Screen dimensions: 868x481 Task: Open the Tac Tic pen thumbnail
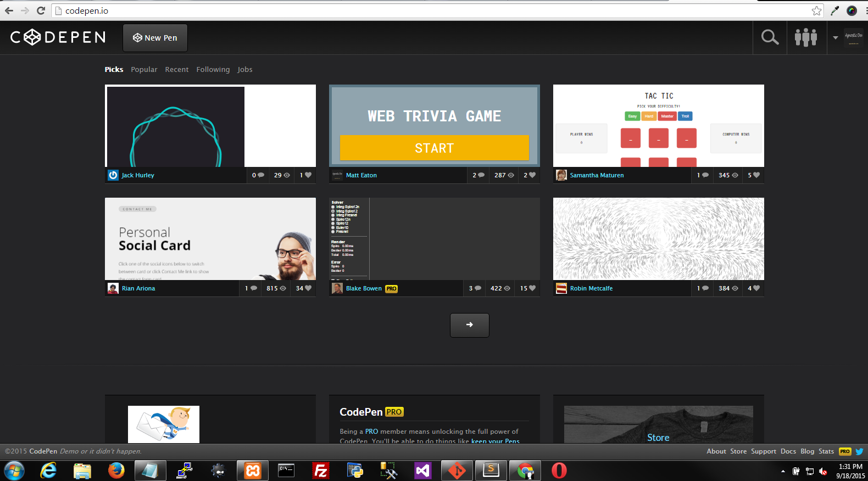click(659, 126)
